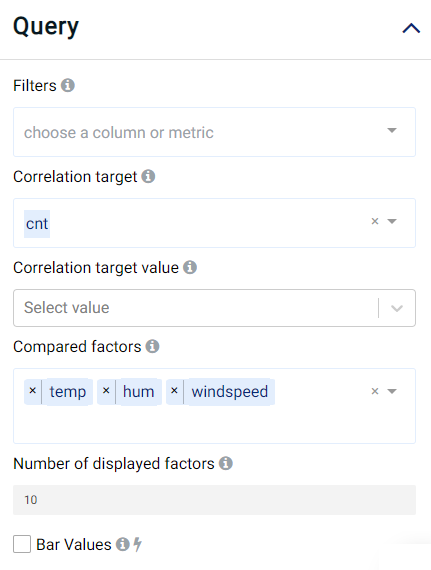431x570 pixels.
Task: Clear the cnt correlation target
Action: coord(375,221)
